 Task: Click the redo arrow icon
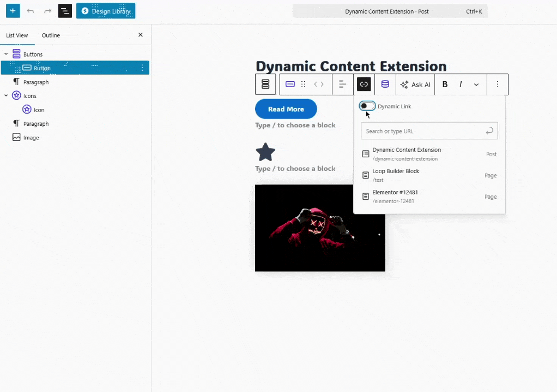click(48, 11)
